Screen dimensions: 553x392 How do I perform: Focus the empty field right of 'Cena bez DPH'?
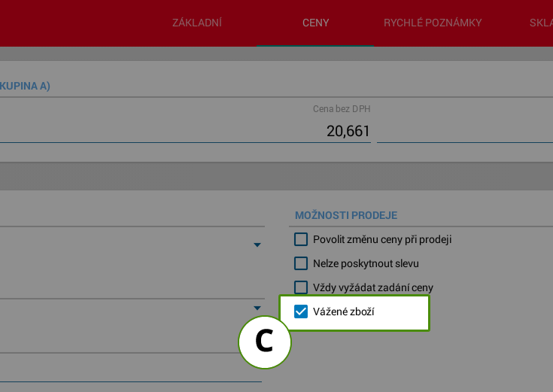pyautogui.click(x=465, y=132)
